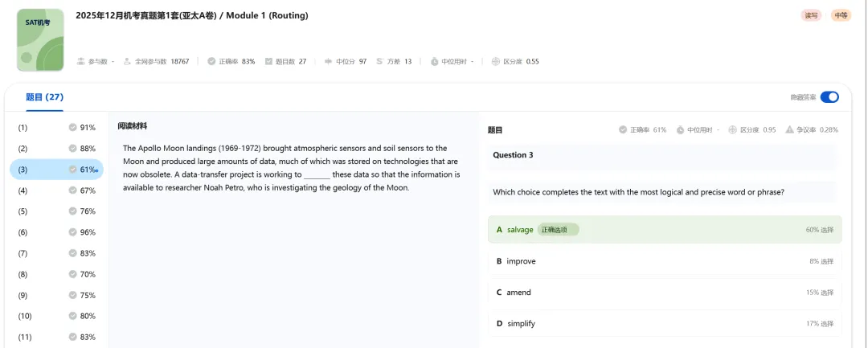The image size is (868, 348).
Task: Click the 区分度 0.55 target icon
Action: pos(495,61)
